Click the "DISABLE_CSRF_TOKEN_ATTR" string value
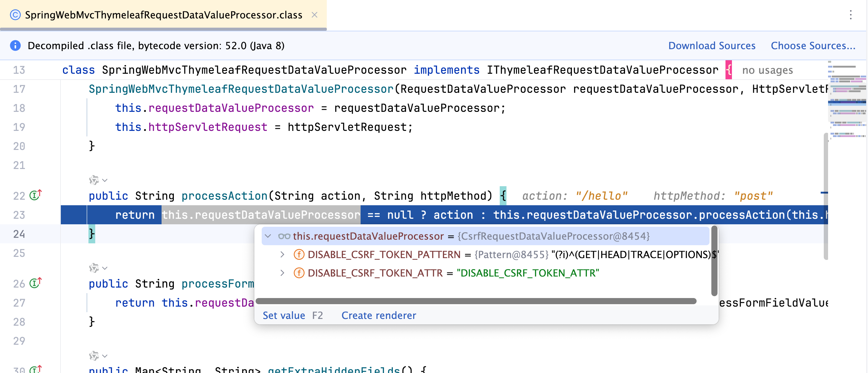868x373 pixels. point(528,273)
